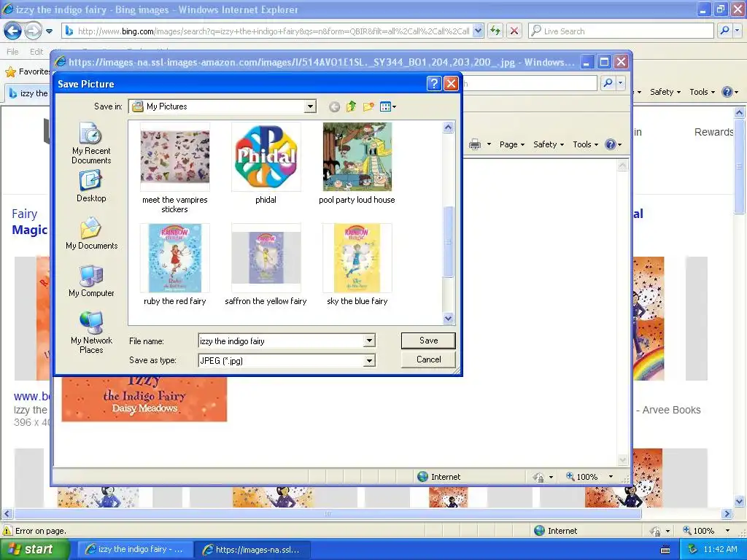Click main page vertical scrollbar down arrow

coord(740,502)
